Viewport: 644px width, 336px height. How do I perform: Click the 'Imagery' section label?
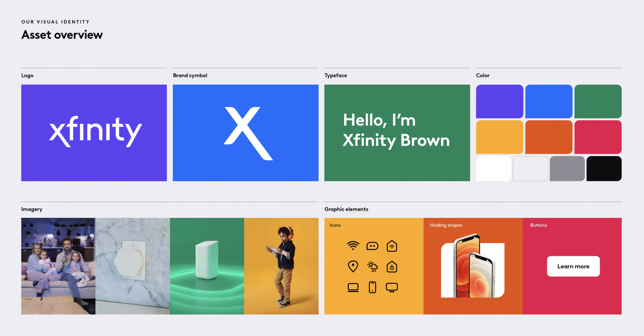pyautogui.click(x=32, y=209)
